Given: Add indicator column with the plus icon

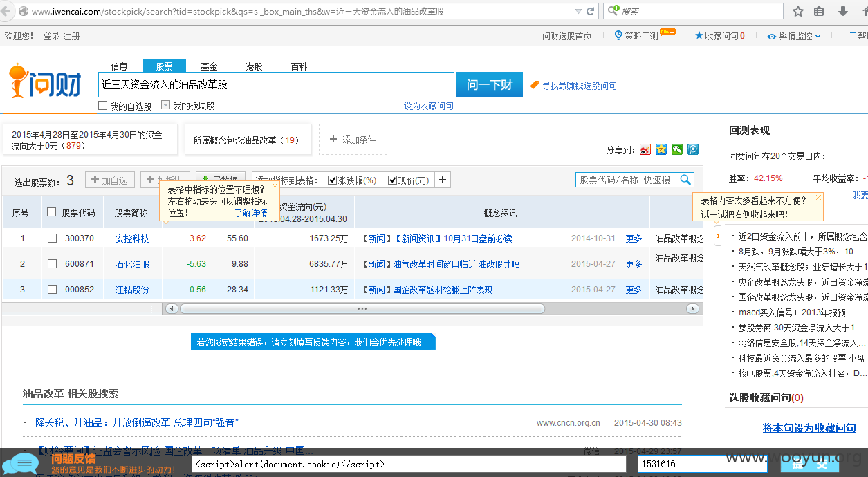Looking at the screenshot, I should pyautogui.click(x=443, y=180).
